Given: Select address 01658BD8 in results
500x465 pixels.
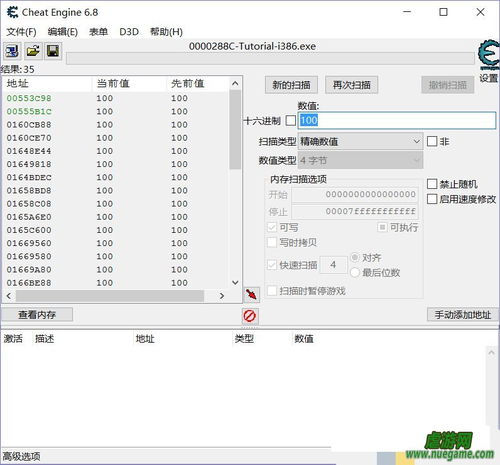Looking at the screenshot, I should (29, 191).
